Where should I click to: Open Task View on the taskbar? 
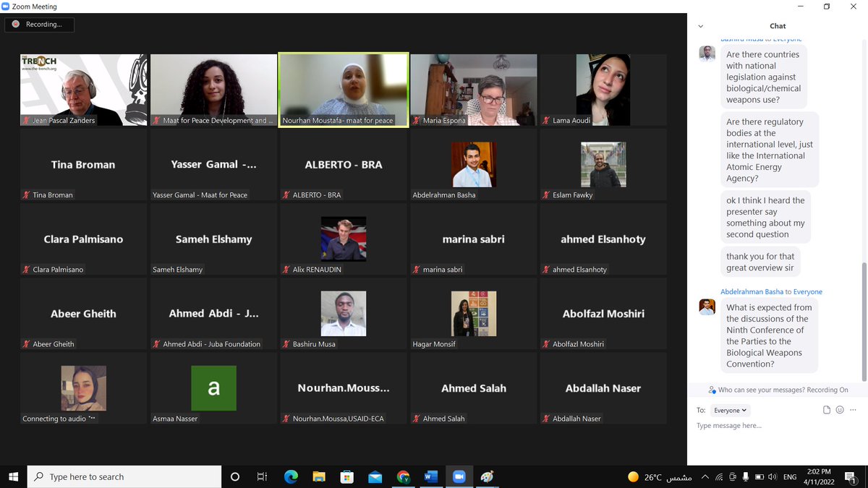click(263, 476)
